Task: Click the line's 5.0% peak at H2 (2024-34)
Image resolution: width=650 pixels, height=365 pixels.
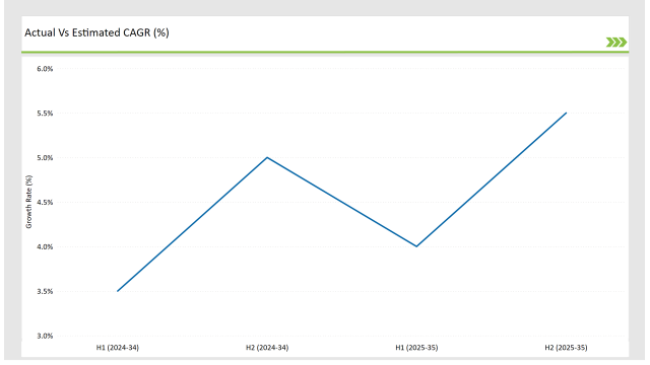Action: pyautogui.click(x=267, y=158)
